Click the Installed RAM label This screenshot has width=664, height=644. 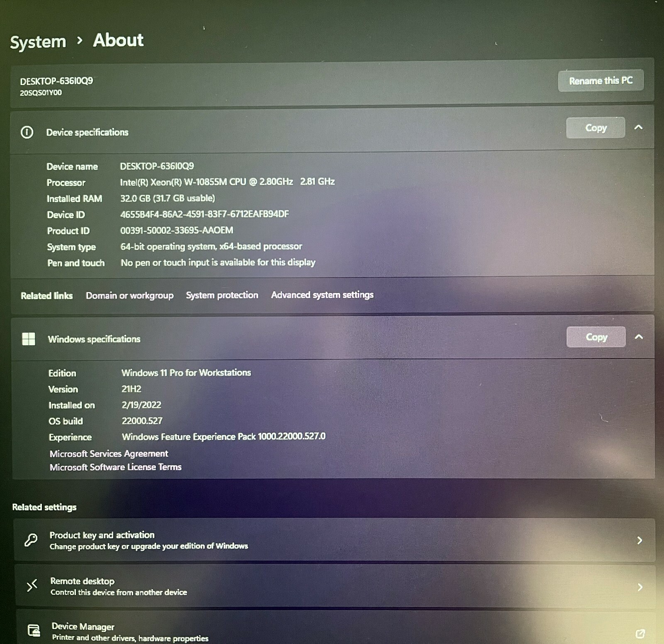pos(74,199)
